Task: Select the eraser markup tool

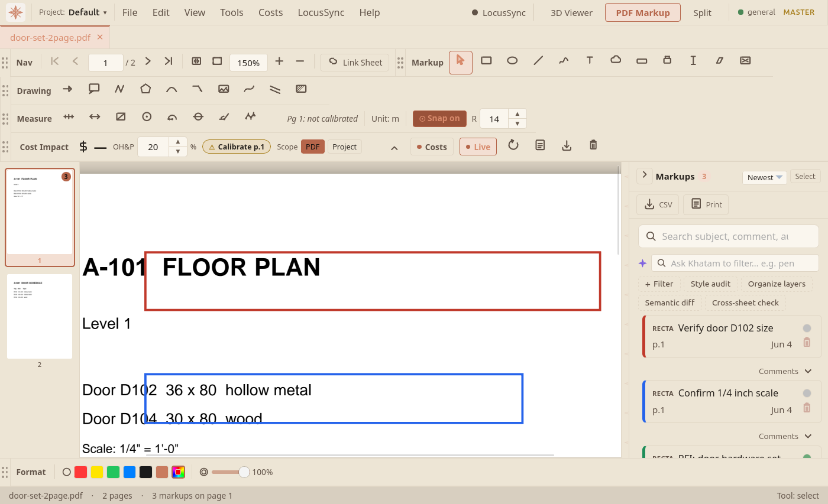Action: [x=719, y=60]
